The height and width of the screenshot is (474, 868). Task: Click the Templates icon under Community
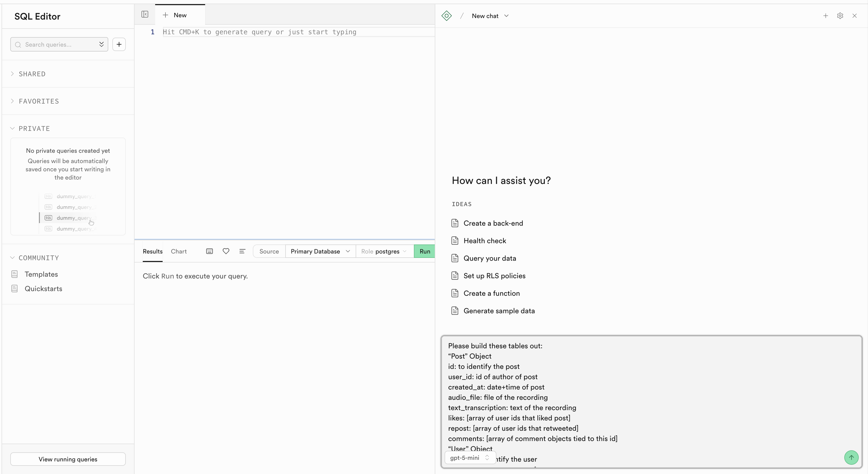15,274
